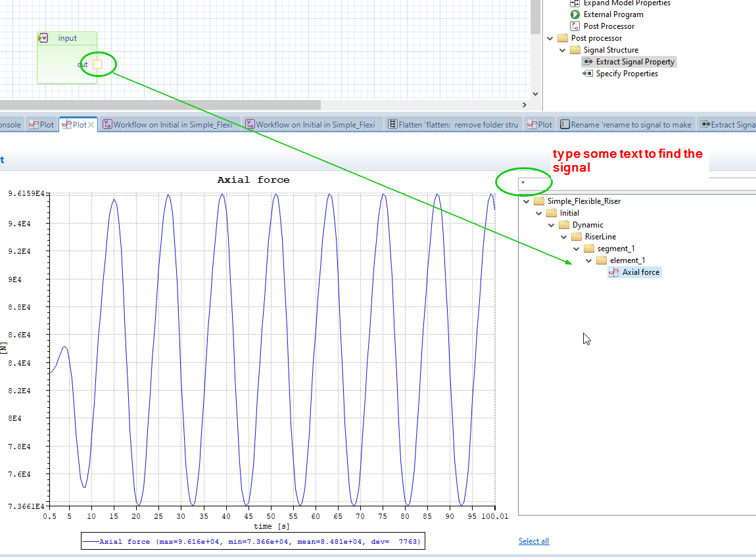This screenshot has width=756, height=557.
Task: Click the External Program play icon
Action: click(x=575, y=14)
